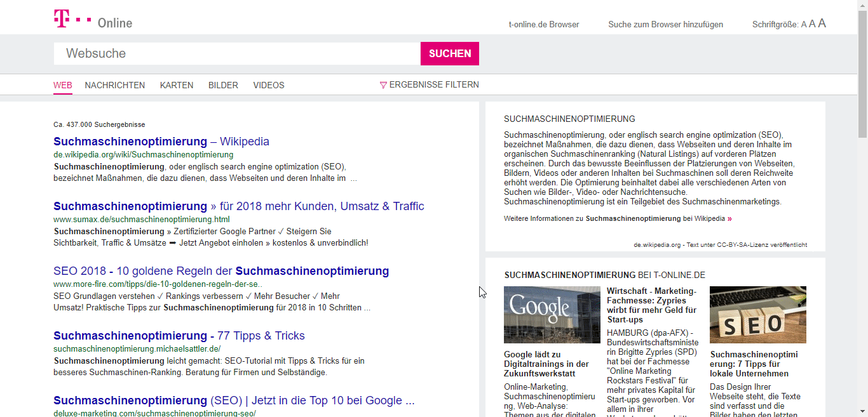Switch to the KARTEN tab
Viewport: 868px width, 417px height.
point(177,85)
